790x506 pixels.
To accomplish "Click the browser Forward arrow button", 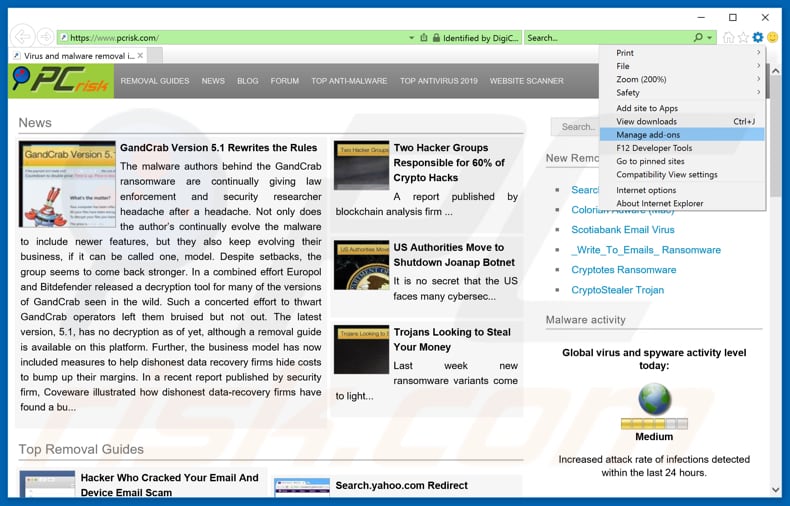I will [x=46, y=37].
